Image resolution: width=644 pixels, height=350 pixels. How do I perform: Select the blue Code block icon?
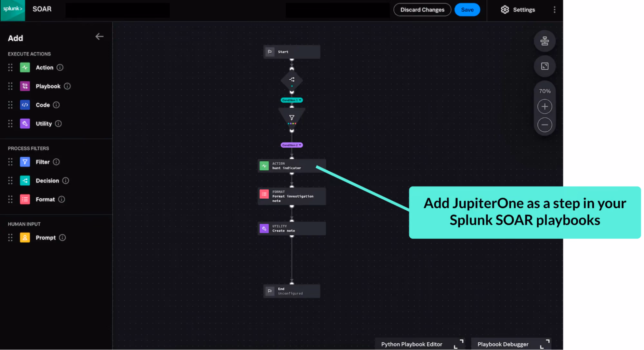click(25, 105)
